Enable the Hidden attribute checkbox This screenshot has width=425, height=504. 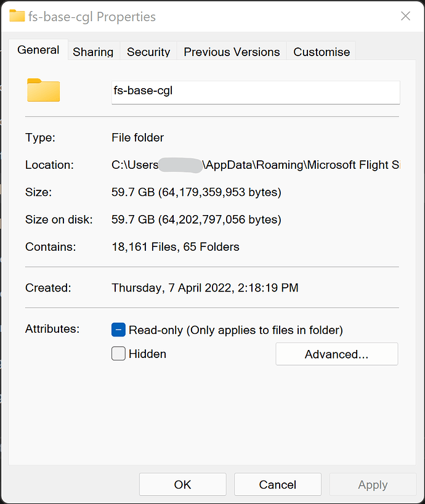pos(118,354)
